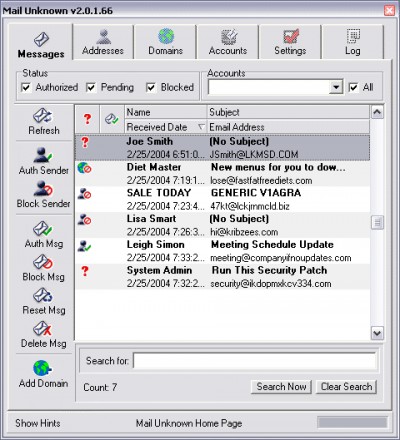Sort by the question mark status column
Viewport: 400px width, 440px height.
click(x=87, y=119)
